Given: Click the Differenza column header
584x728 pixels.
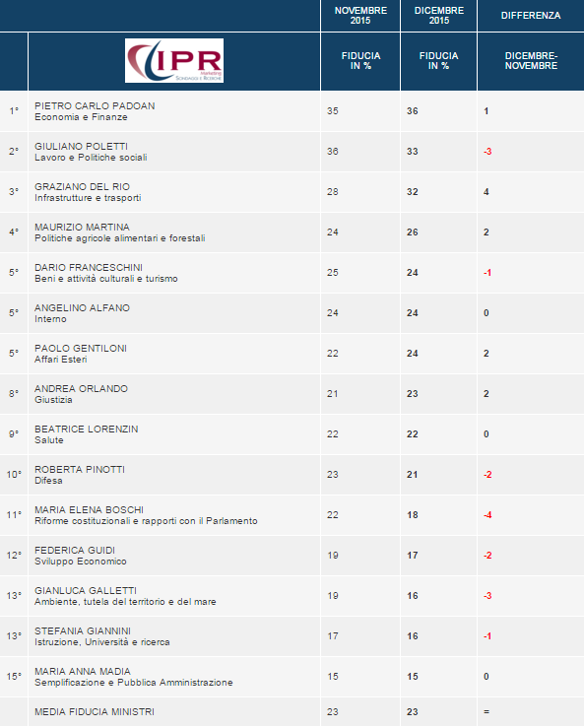Looking at the screenshot, I should click(x=531, y=16).
